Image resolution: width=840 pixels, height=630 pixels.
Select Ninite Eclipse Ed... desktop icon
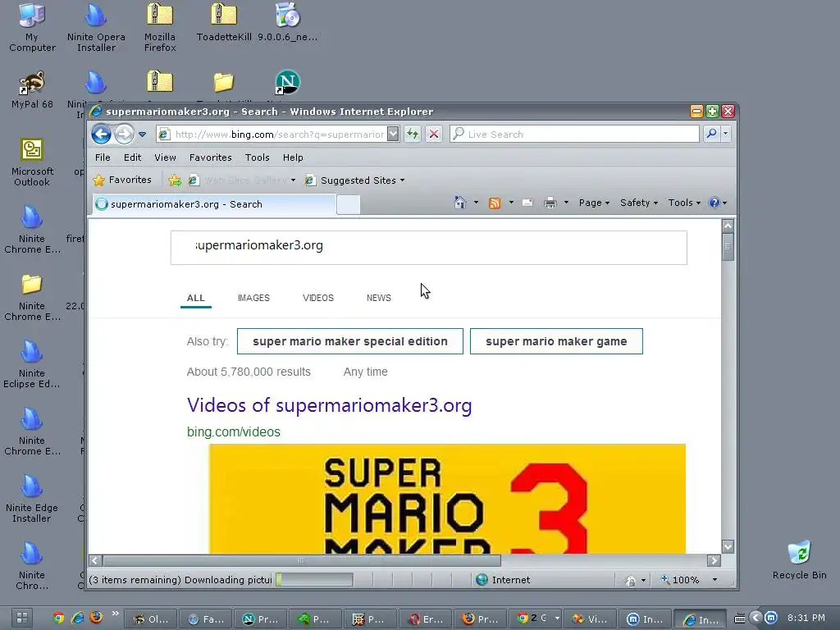(32, 364)
